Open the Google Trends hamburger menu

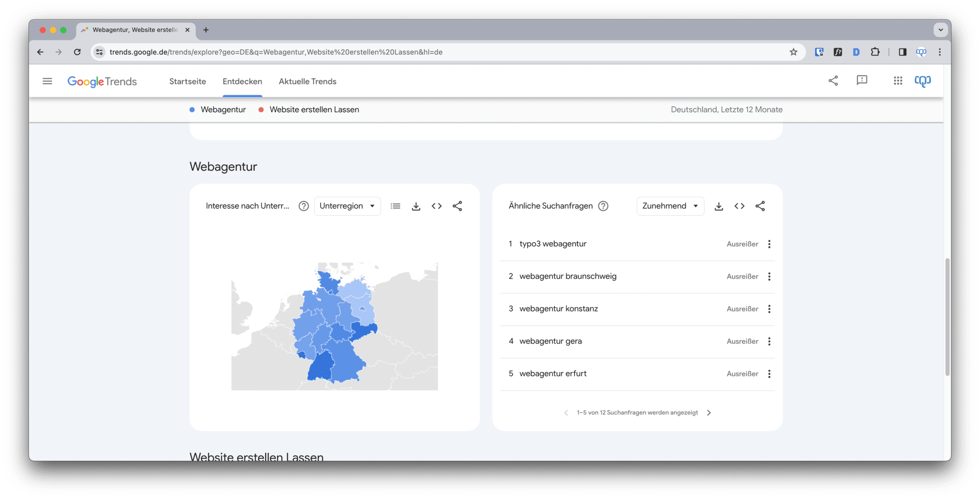tap(47, 81)
